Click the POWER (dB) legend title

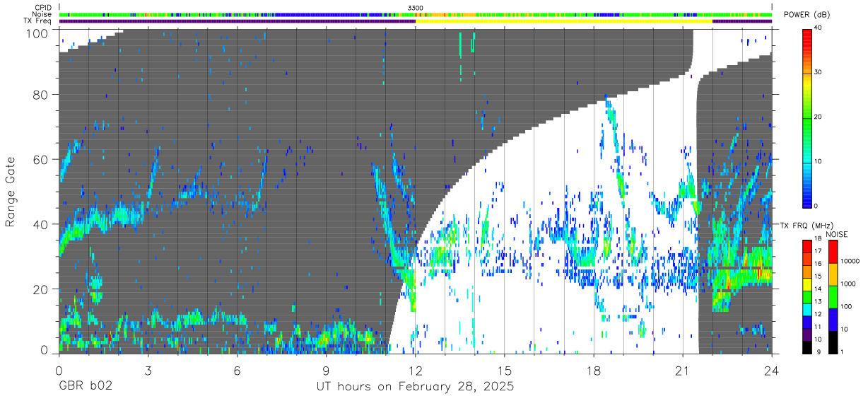coord(808,15)
